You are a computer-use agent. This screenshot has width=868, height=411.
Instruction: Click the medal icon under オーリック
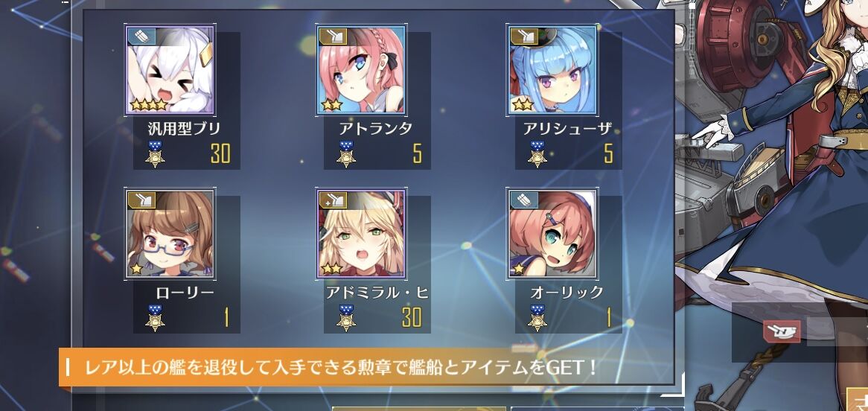(x=537, y=318)
